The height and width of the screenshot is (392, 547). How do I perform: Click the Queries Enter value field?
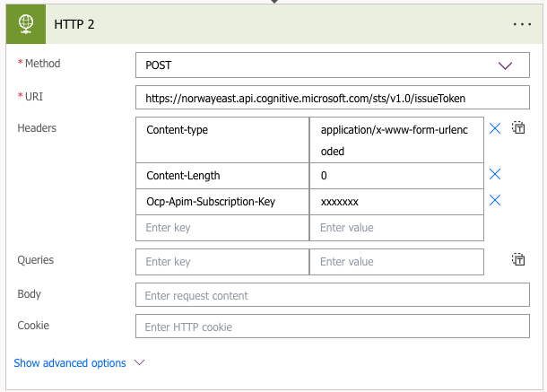point(395,262)
